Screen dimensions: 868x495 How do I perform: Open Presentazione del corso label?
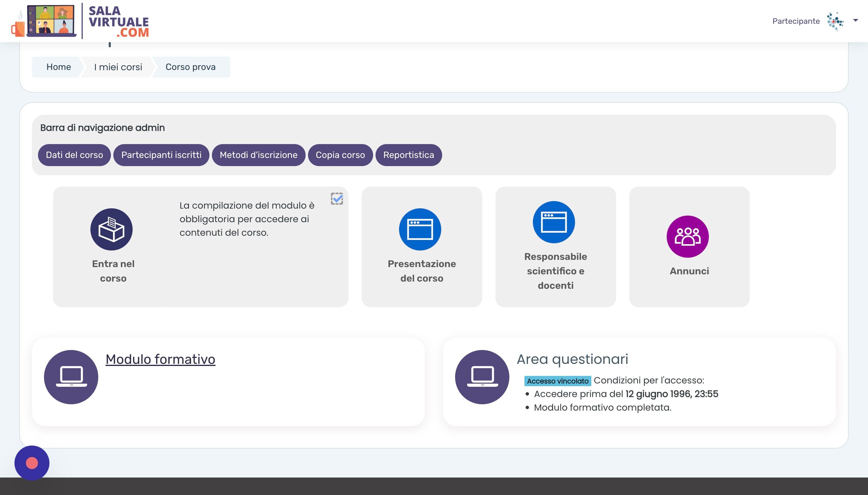tap(422, 271)
